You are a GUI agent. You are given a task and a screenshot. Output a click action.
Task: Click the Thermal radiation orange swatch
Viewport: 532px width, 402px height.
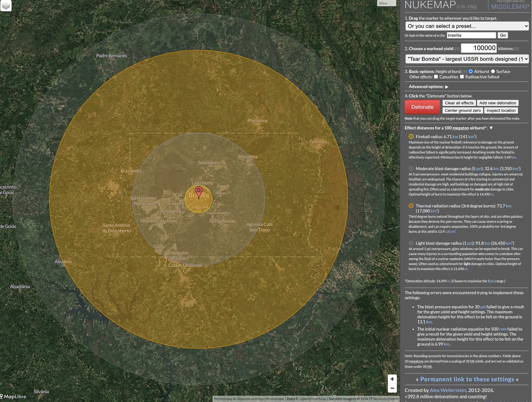coord(411,206)
